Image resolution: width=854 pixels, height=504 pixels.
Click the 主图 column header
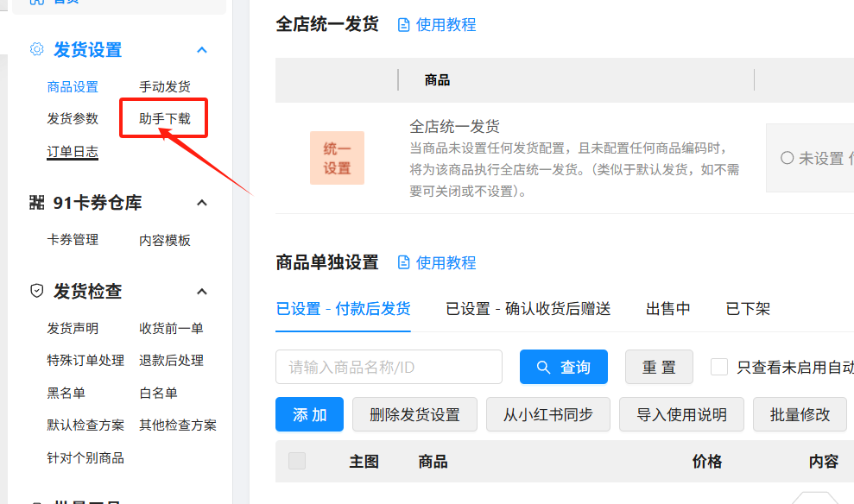click(364, 462)
